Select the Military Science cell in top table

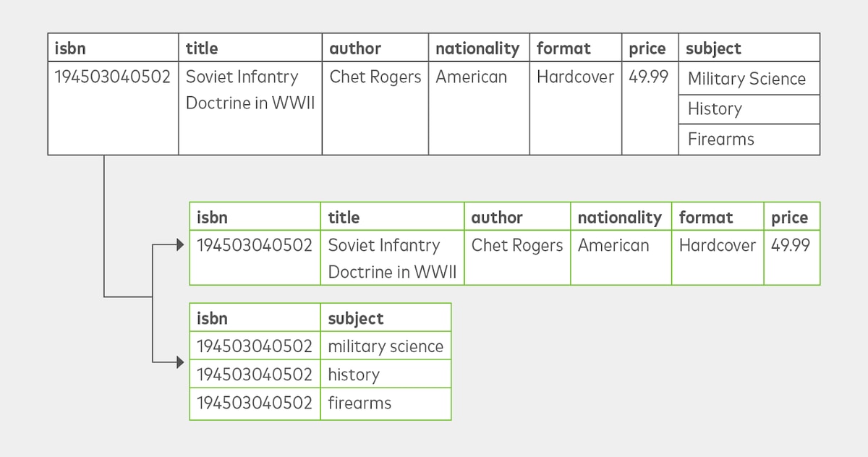749,79
